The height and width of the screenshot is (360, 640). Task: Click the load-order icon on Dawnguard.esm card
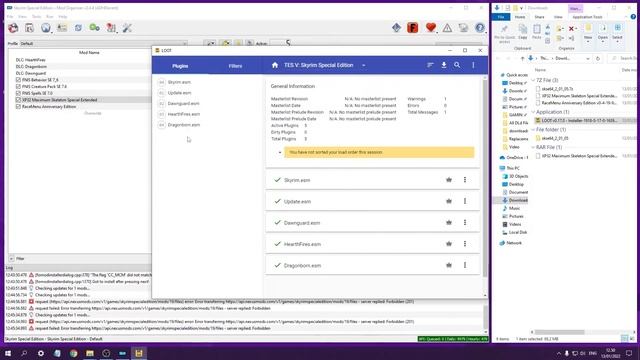coord(449,222)
